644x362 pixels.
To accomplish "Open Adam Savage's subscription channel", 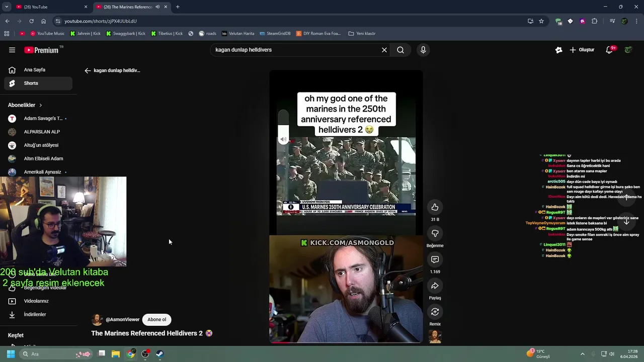I will coord(38,119).
